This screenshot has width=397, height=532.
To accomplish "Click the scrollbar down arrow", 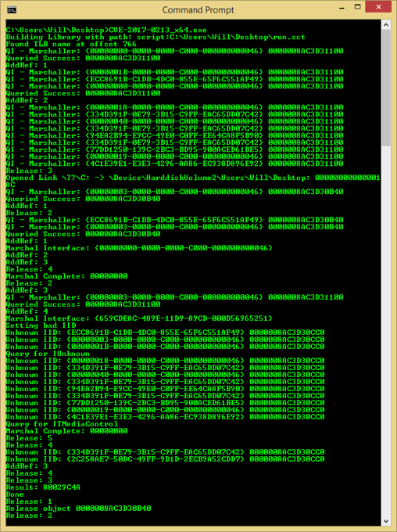I will (x=386, y=521).
